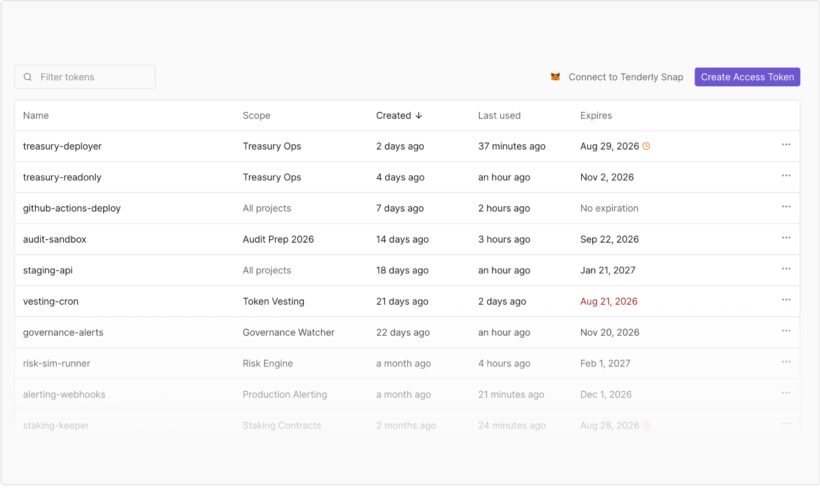820x504 pixels.
Task: Select the alerting-webhooks token name
Action: 64,395
